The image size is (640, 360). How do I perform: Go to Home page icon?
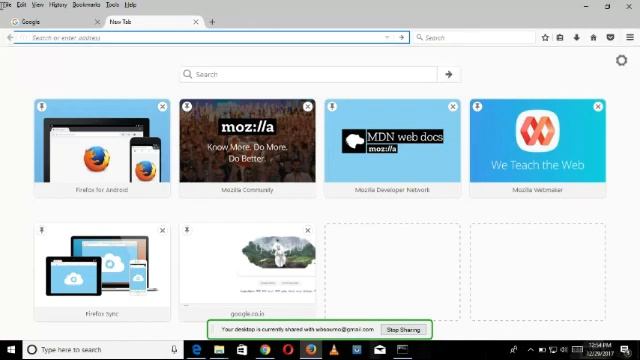593,38
